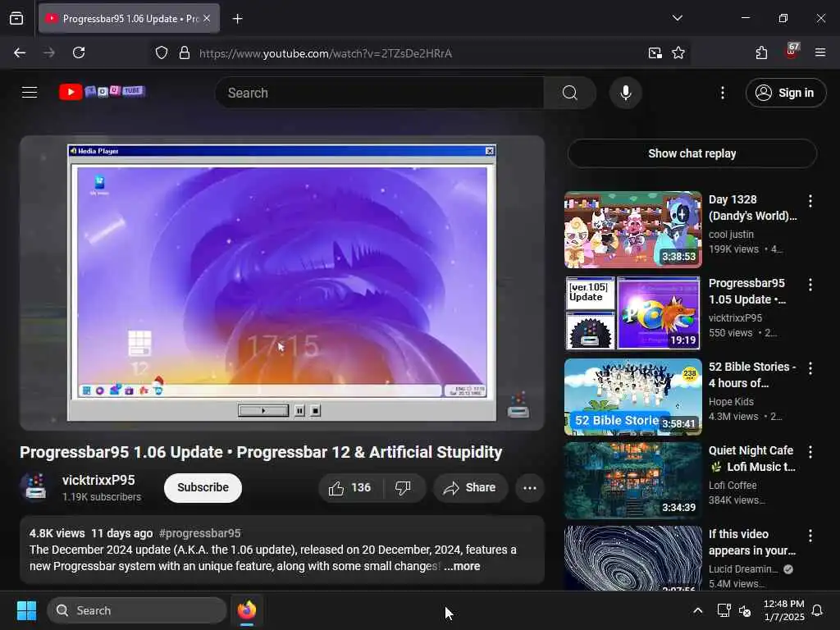Image resolution: width=840 pixels, height=630 pixels.
Task: Close the Progressbar95 browser tab
Action: [207, 19]
